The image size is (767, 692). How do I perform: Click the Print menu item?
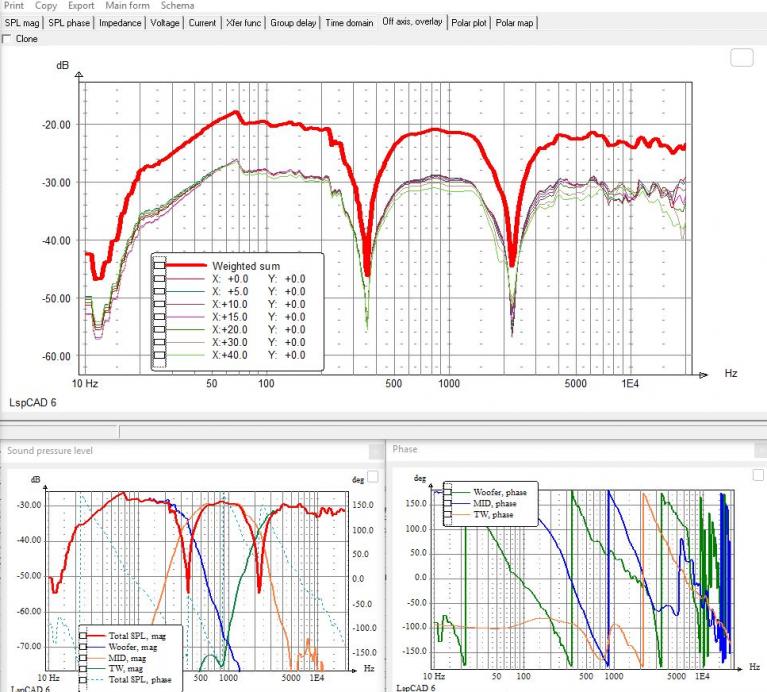point(14,5)
